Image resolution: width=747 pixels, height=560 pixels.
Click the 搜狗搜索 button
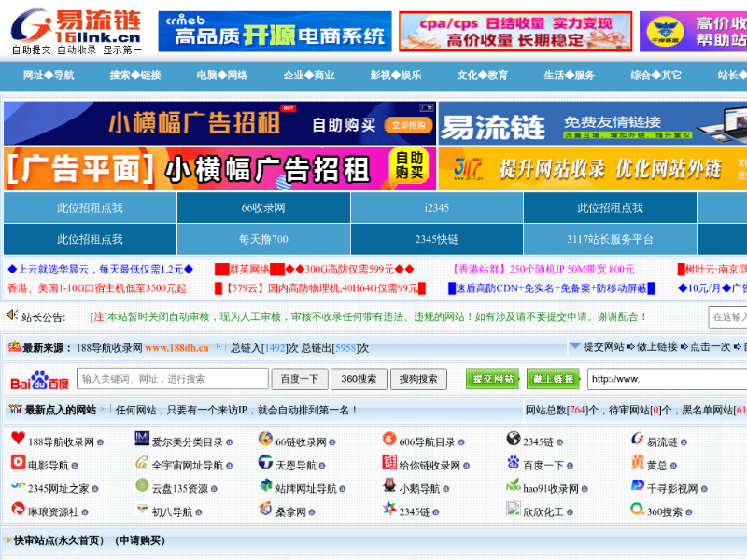pos(417,379)
